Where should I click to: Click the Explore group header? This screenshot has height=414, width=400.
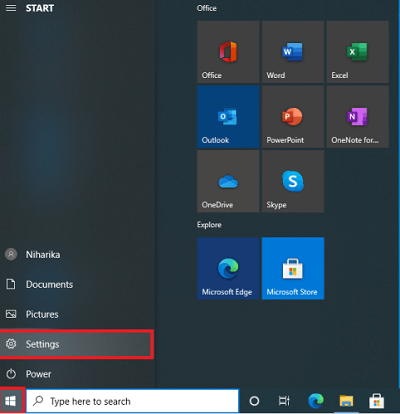click(209, 225)
